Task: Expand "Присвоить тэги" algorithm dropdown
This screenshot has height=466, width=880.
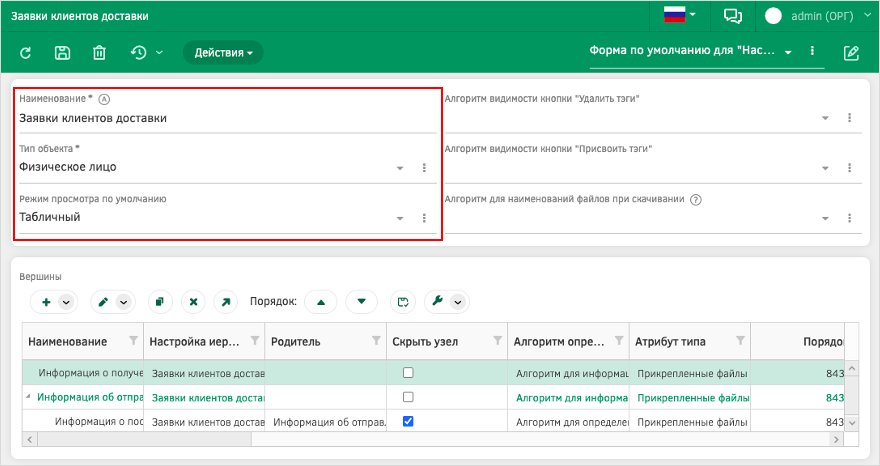Action: pos(825,168)
